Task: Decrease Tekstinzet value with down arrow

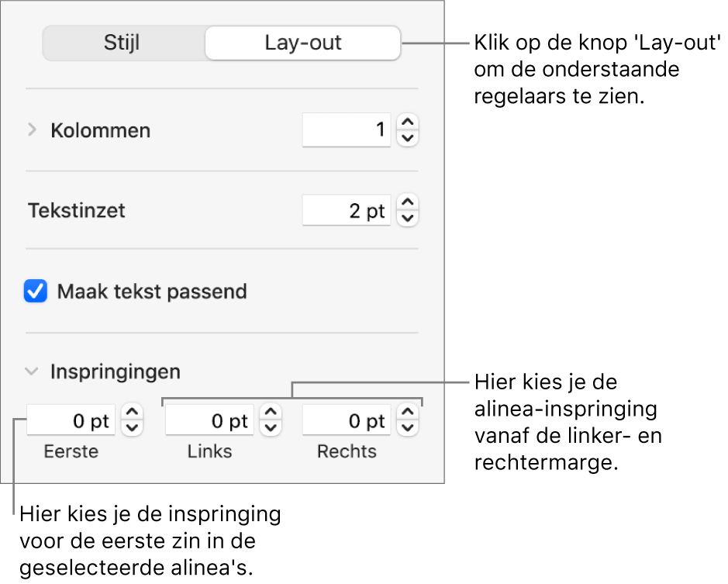Action: click(x=408, y=219)
